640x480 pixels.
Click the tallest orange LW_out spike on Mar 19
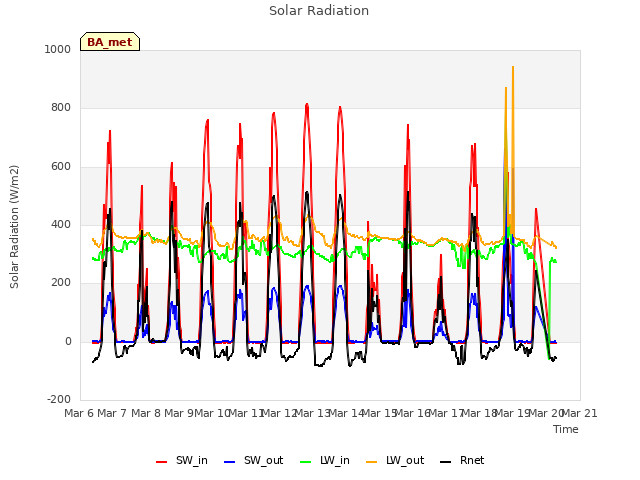513,68
